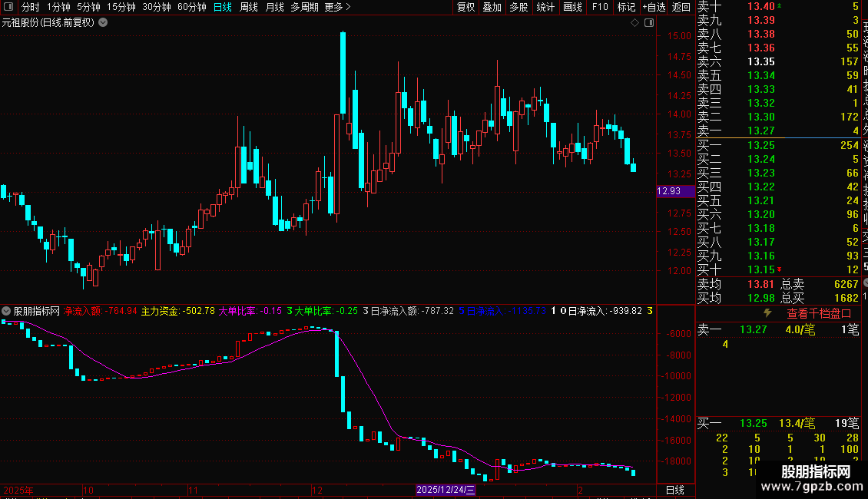Image resolution: width=868 pixels, height=499 pixels.
Task: Select buy level 买一 price 13.25
Action: (760, 145)
